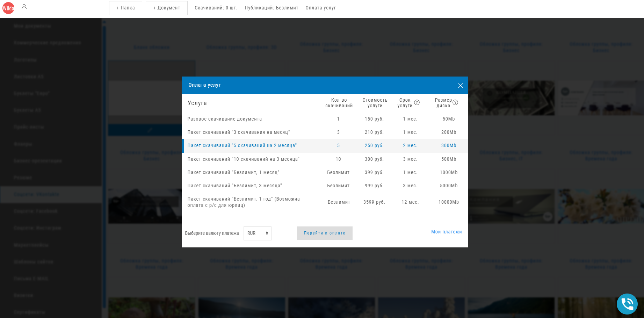Click the 1000Mb disk size cell
The width and height of the screenshot is (644, 318).
pos(449,173)
